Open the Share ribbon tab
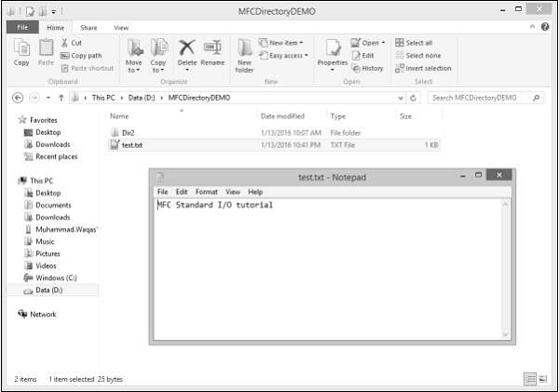 pyautogui.click(x=89, y=28)
